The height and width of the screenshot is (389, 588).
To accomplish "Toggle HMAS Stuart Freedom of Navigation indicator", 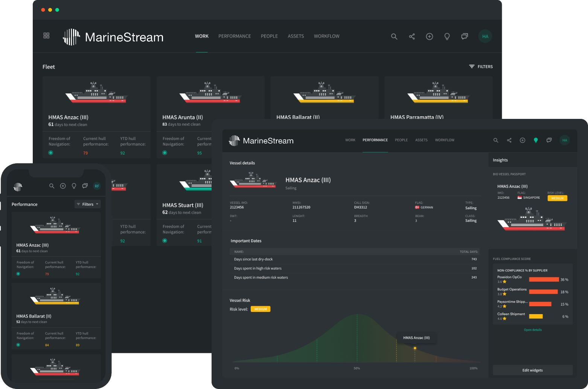I will click(x=165, y=241).
